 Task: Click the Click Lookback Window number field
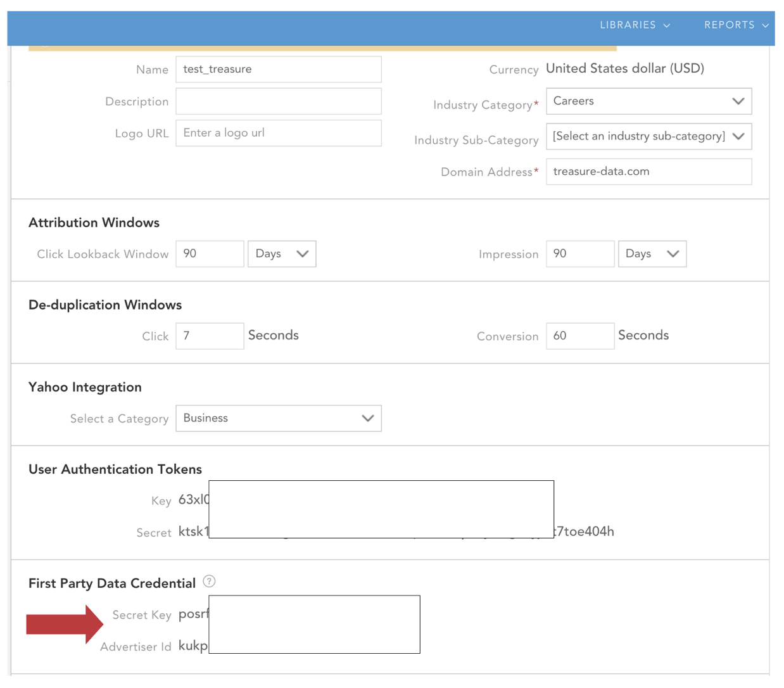(x=210, y=254)
